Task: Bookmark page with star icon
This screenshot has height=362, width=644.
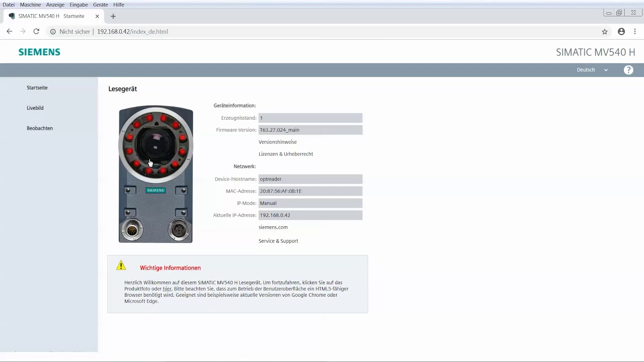Action: click(x=605, y=31)
